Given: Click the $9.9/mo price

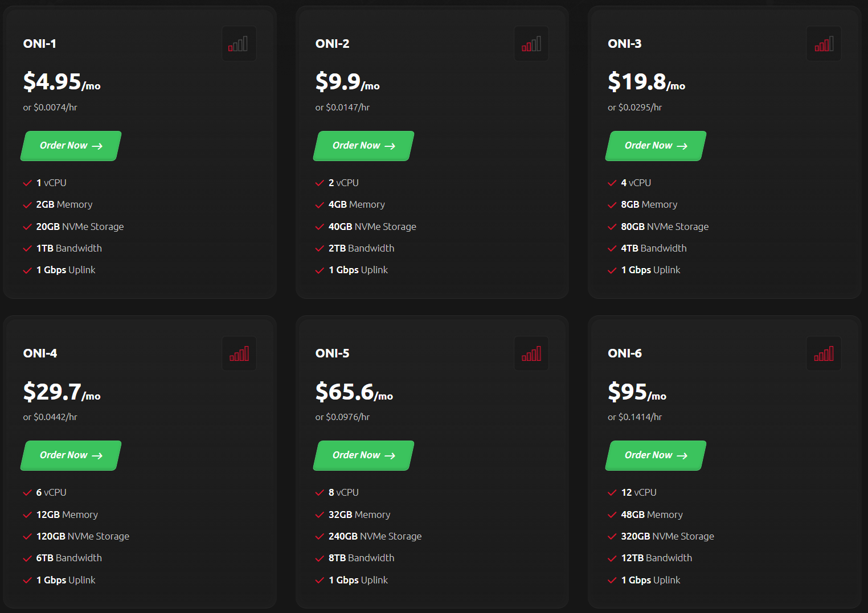Looking at the screenshot, I should tap(347, 81).
